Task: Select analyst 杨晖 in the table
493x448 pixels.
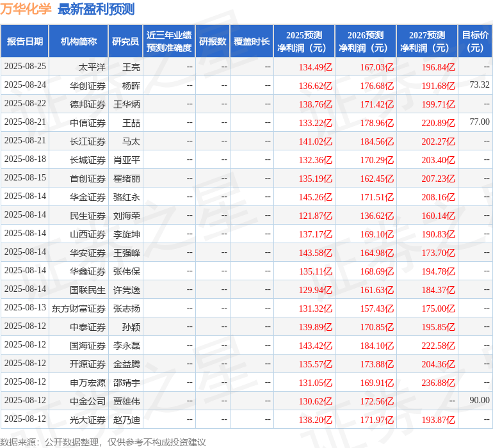Action: [131, 85]
